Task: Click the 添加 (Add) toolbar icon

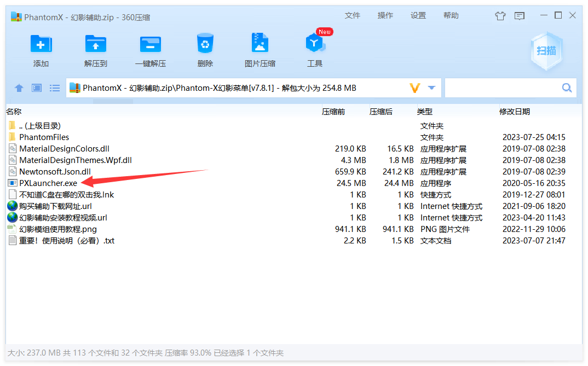Action: pyautogui.click(x=41, y=45)
